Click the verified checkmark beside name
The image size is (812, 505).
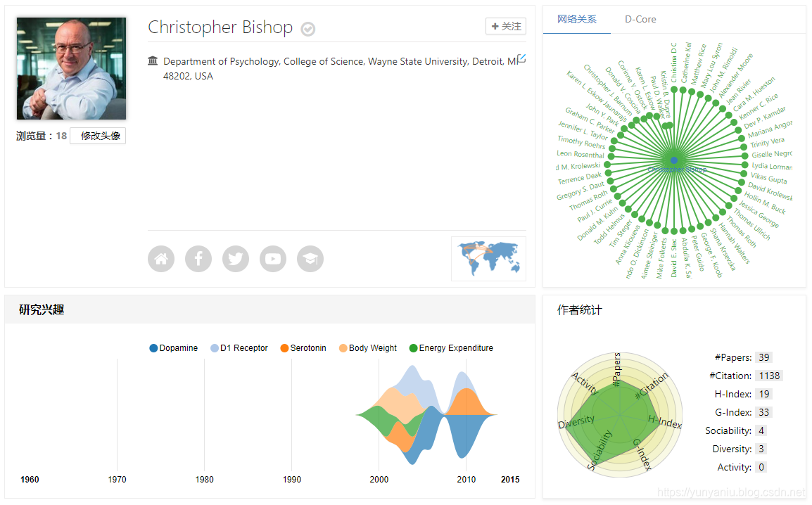click(308, 29)
